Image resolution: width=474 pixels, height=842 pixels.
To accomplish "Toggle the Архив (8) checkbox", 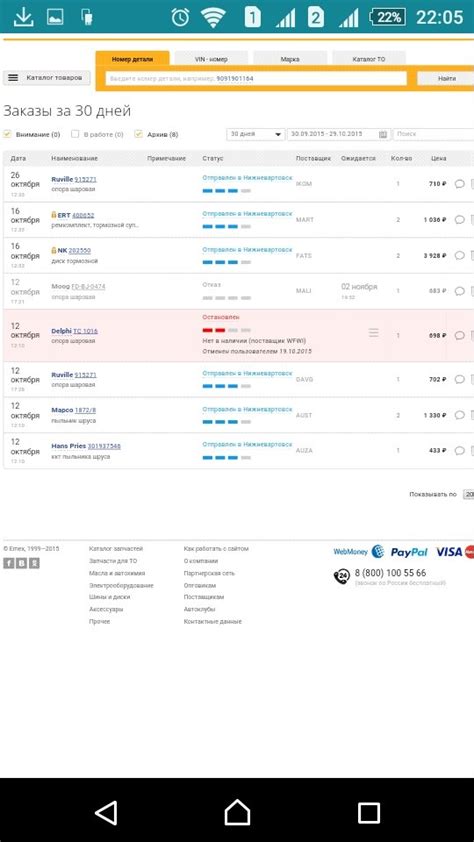I will pyautogui.click(x=138, y=134).
